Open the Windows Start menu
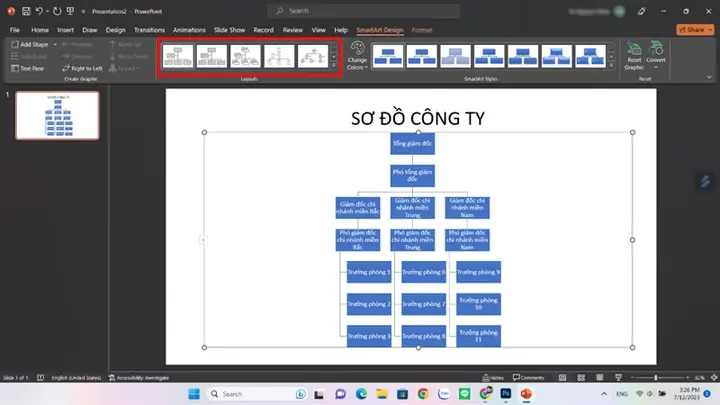This screenshot has height=405, width=720. [x=194, y=394]
